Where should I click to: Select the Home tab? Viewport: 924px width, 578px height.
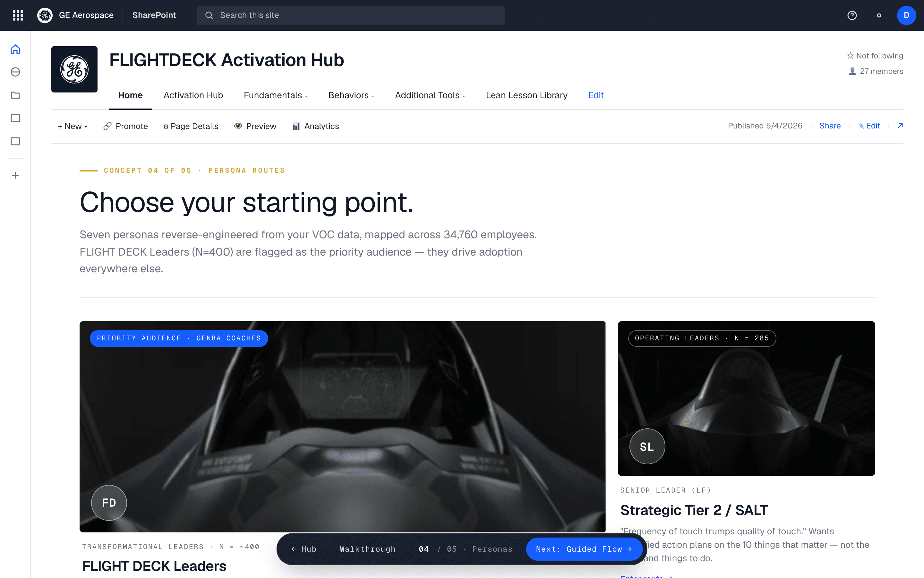point(130,95)
